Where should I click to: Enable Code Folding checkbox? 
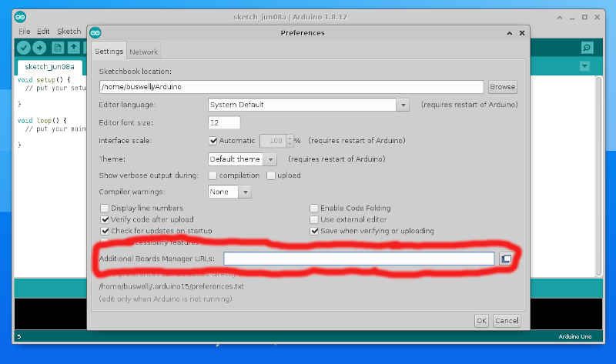314,208
